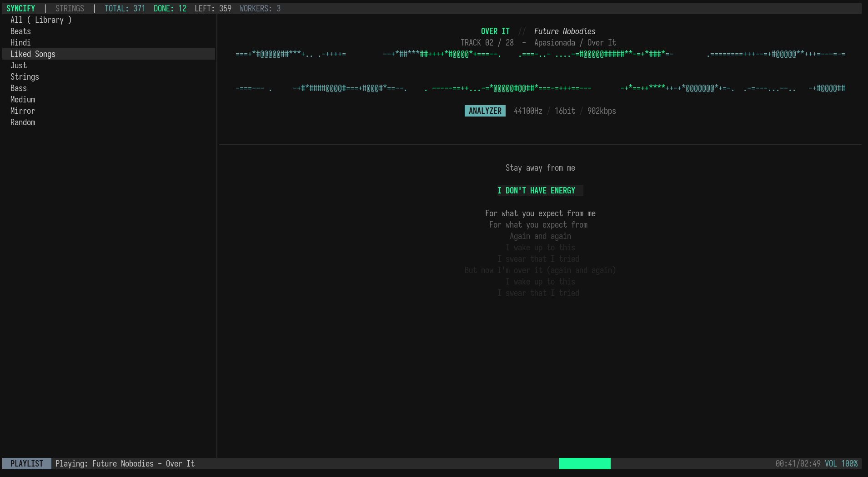This screenshot has width=868, height=477.
Task: Click the 00:41/02:49 elapsed time readout
Action: [x=798, y=464]
